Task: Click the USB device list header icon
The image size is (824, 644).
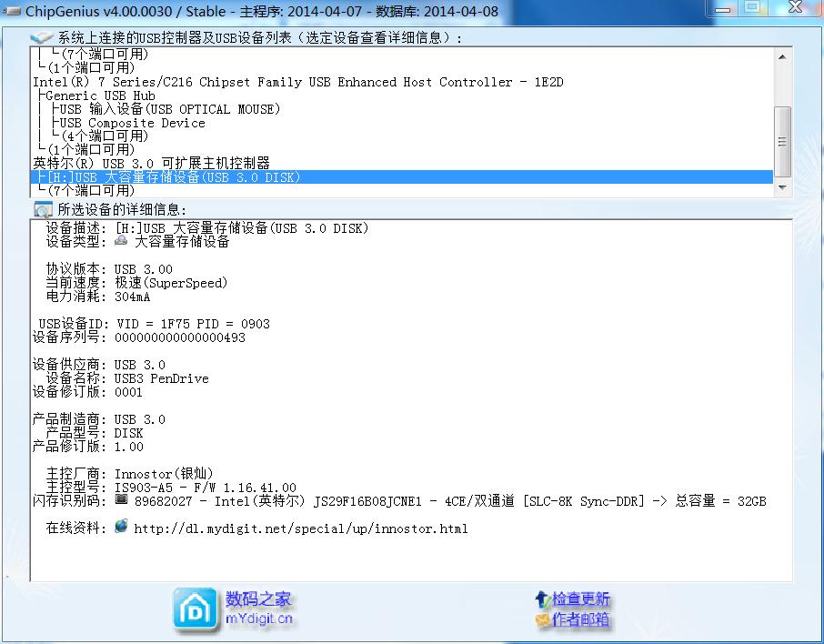Action: (42, 37)
